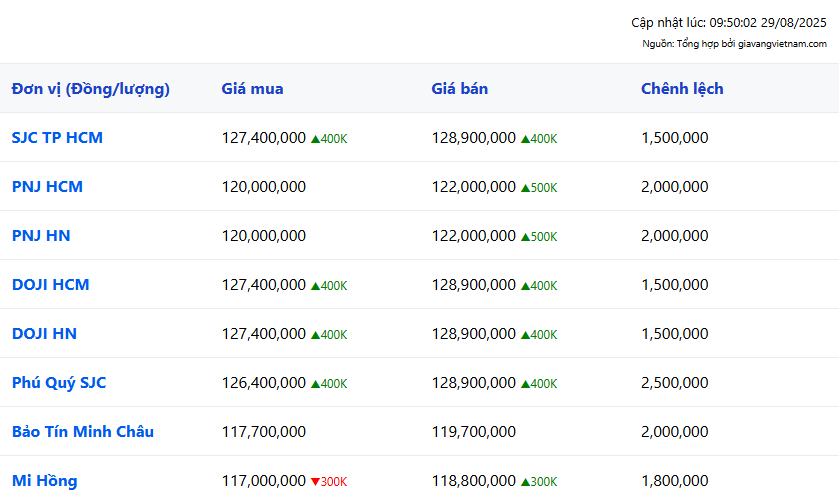The height and width of the screenshot is (503, 839).
Task: Click the green up arrow beside SJC TP HCM buying price
Action: pos(315,139)
